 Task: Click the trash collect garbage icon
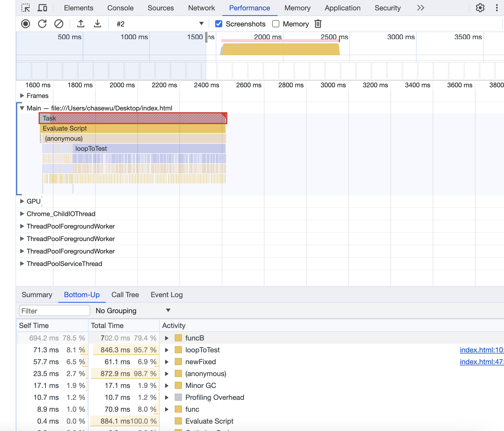coord(318,24)
